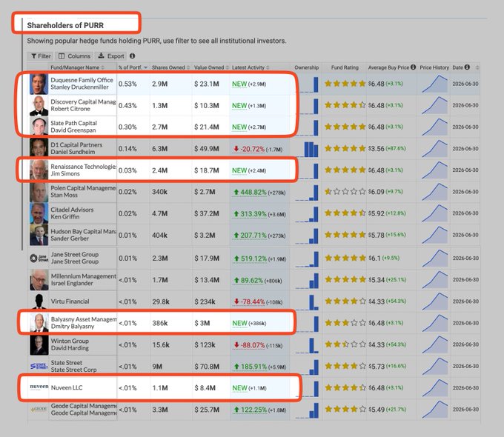Click 6.3M shares owned cell

(x=160, y=149)
